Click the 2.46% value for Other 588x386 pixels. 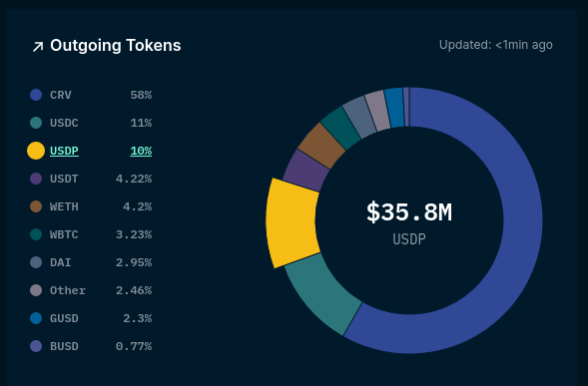tap(134, 290)
